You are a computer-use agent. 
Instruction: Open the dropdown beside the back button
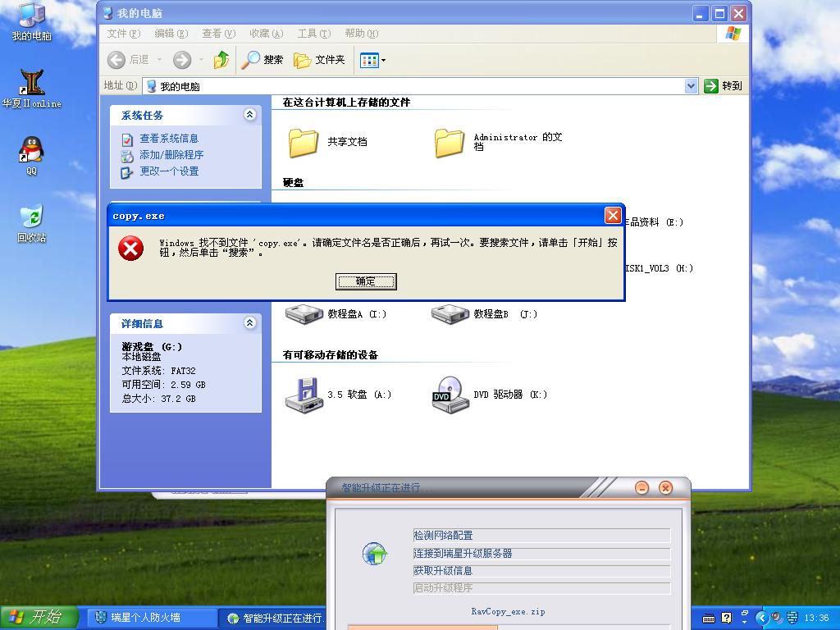click(159, 59)
